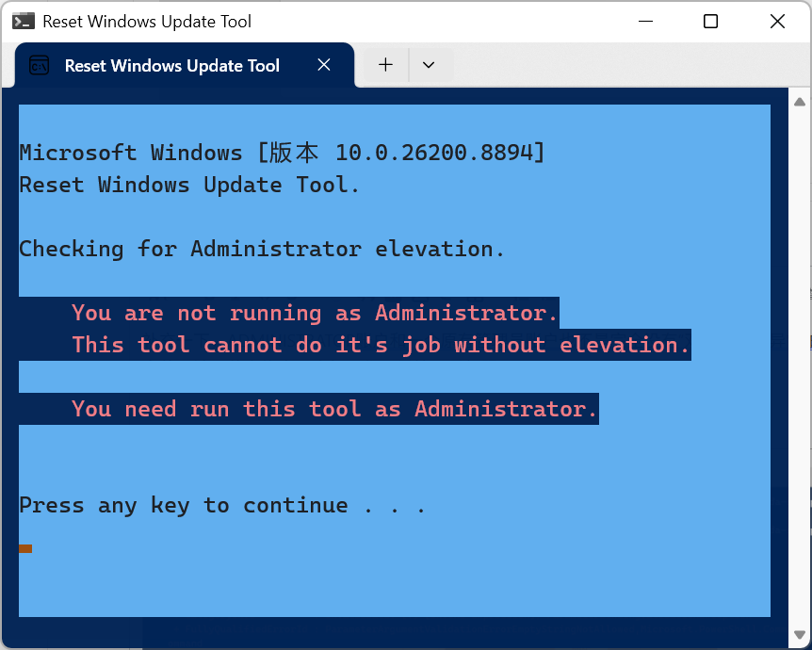This screenshot has width=812, height=650.
Task: Click the window title text in title bar
Action: pos(147,22)
